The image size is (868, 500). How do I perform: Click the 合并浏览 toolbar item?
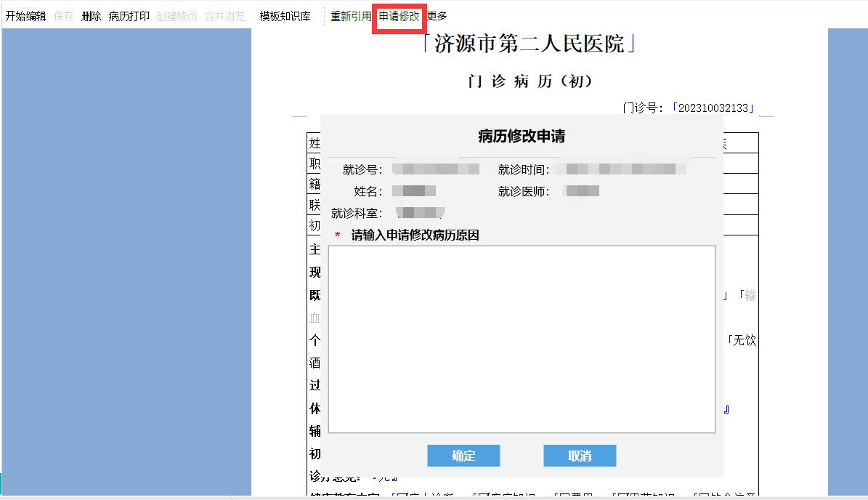click(x=225, y=16)
